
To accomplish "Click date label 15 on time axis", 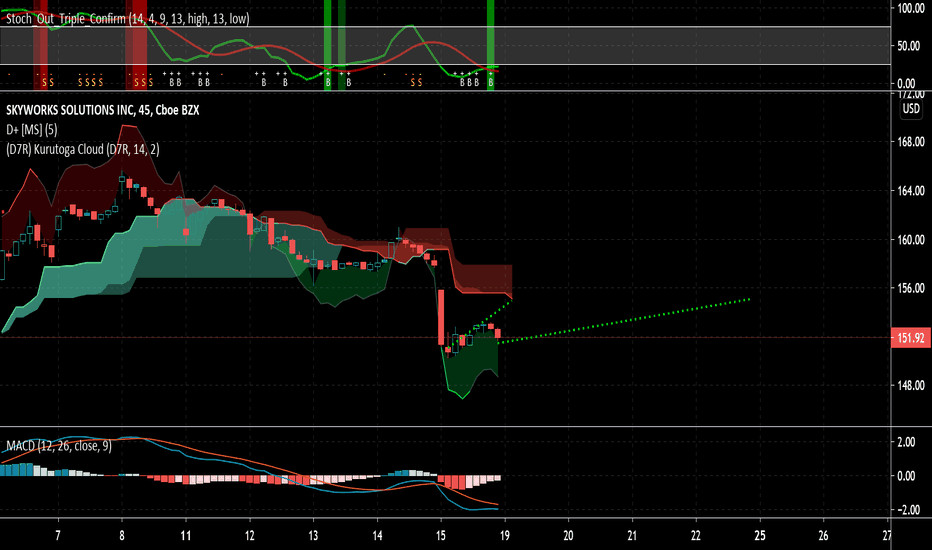I will tap(440, 536).
